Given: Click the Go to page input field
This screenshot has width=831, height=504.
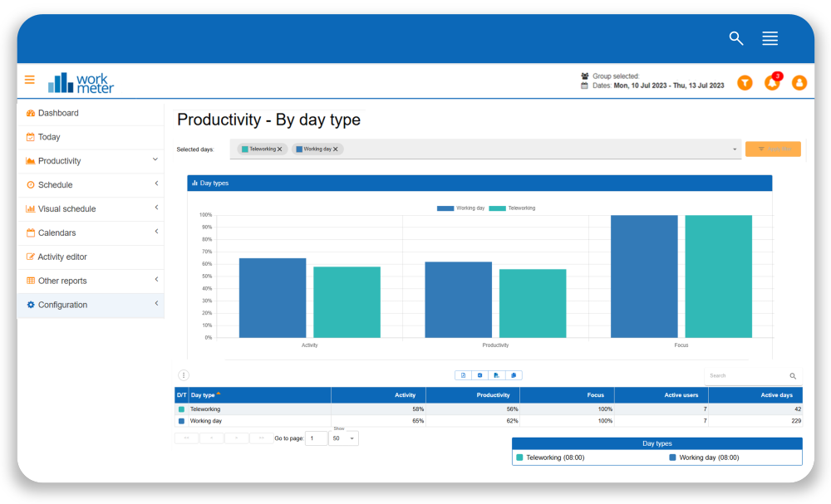Looking at the screenshot, I should (x=316, y=438).
